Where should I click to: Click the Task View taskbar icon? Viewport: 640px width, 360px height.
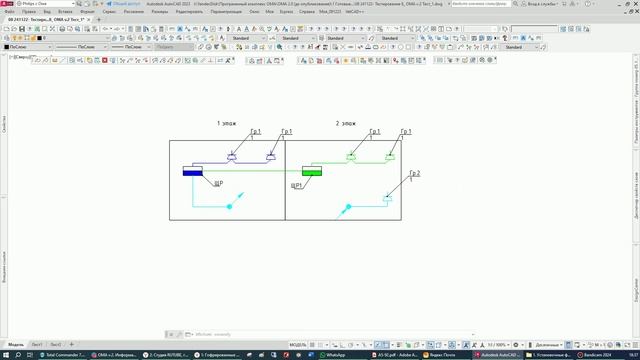(x=30, y=355)
